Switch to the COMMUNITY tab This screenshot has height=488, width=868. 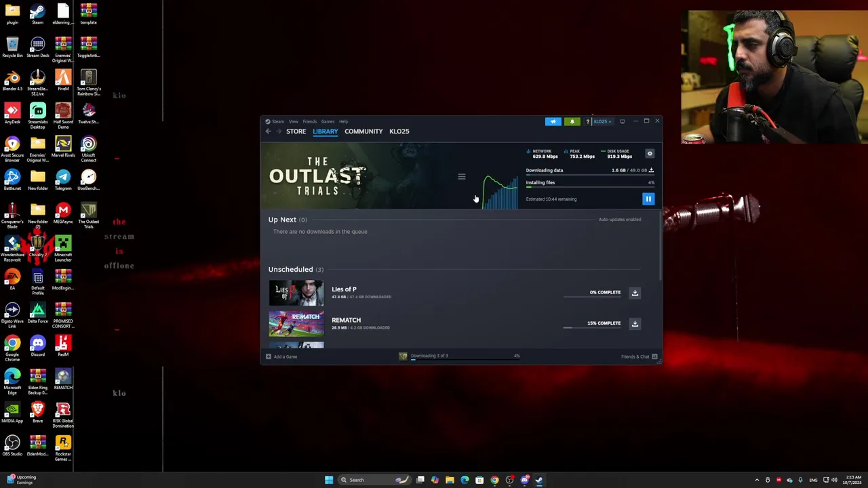coord(363,131)
